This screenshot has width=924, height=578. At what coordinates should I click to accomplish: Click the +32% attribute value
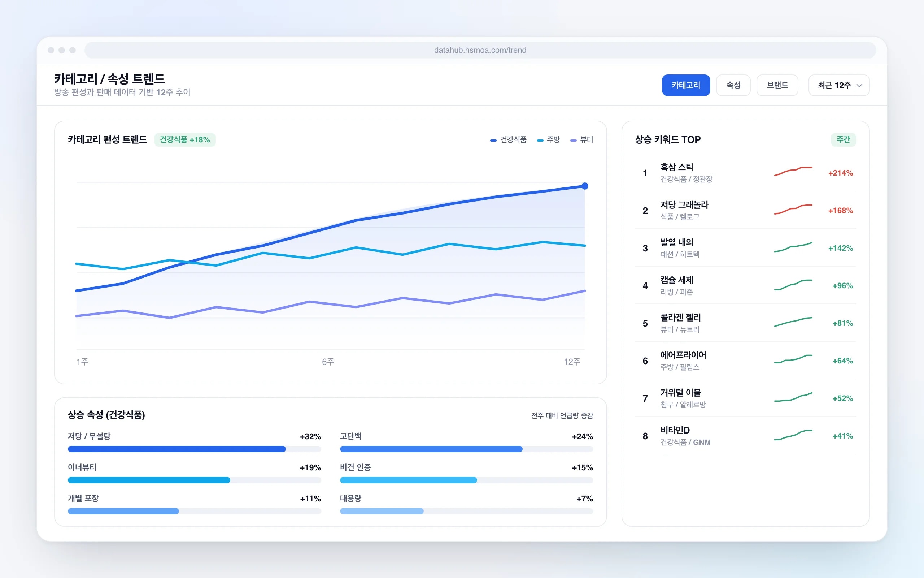tap(310, 436)
